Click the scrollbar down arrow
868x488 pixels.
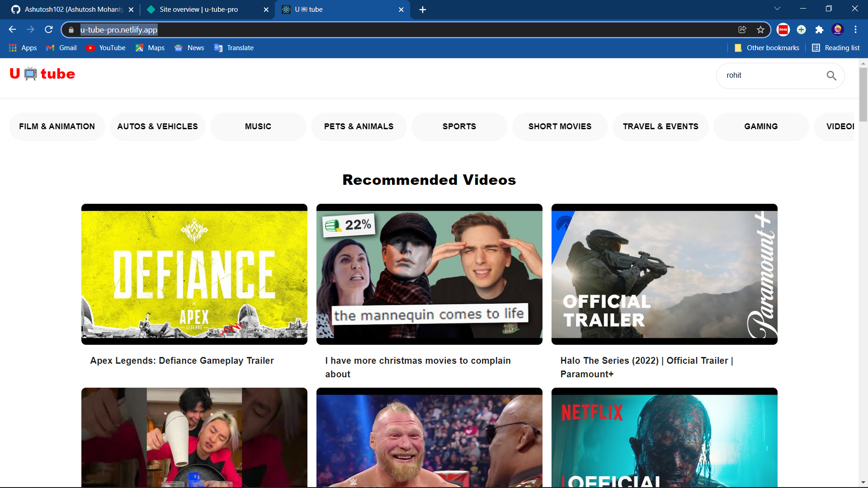click(863, 483)
